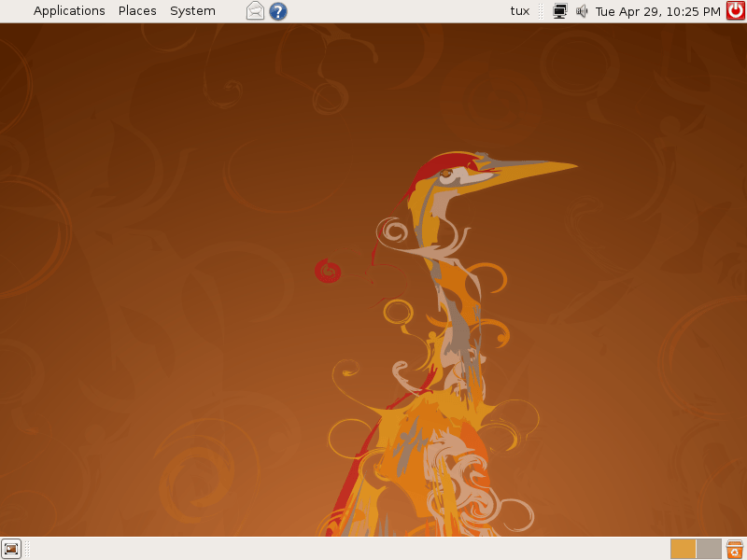Open the Applications menu
This screenshot has height=560, width=747.
click(x=69, y=11)
